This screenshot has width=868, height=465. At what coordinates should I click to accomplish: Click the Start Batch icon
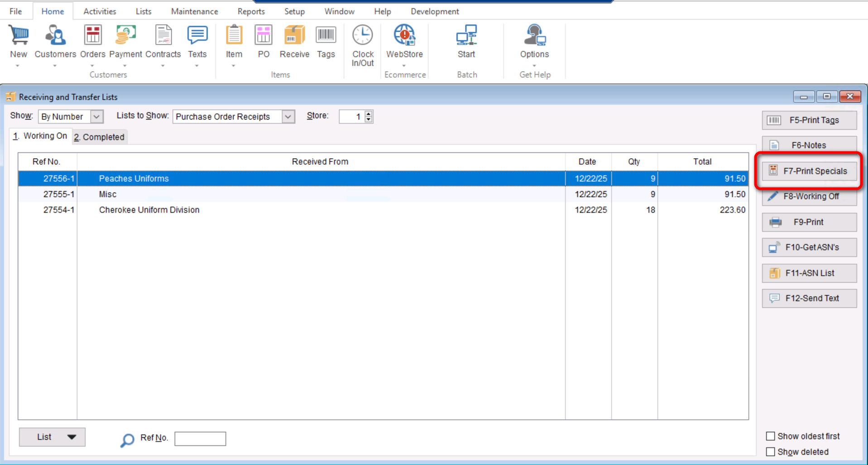(466, 36)
